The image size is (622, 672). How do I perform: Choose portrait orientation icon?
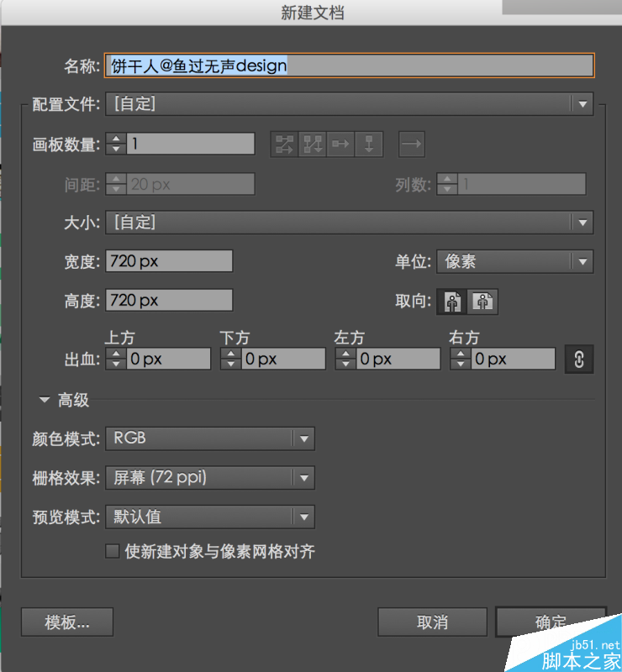click(x=452, y=302)
